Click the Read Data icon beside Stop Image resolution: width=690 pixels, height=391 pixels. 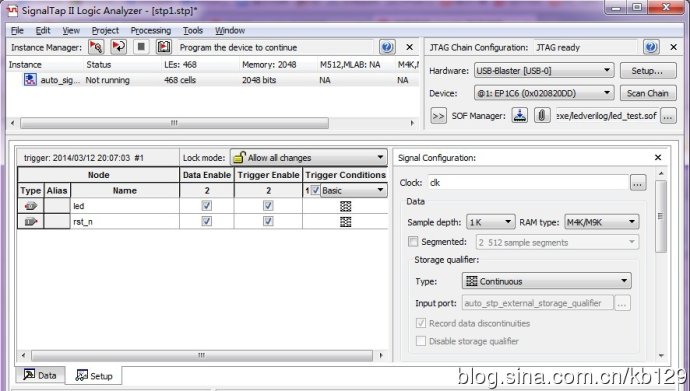pyautogui.click(x=164, y=47)
